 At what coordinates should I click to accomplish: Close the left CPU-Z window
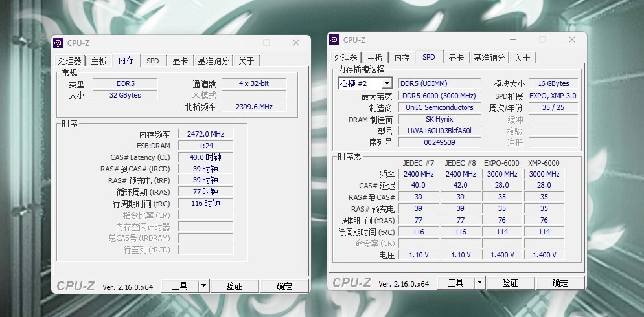point(295,43)
